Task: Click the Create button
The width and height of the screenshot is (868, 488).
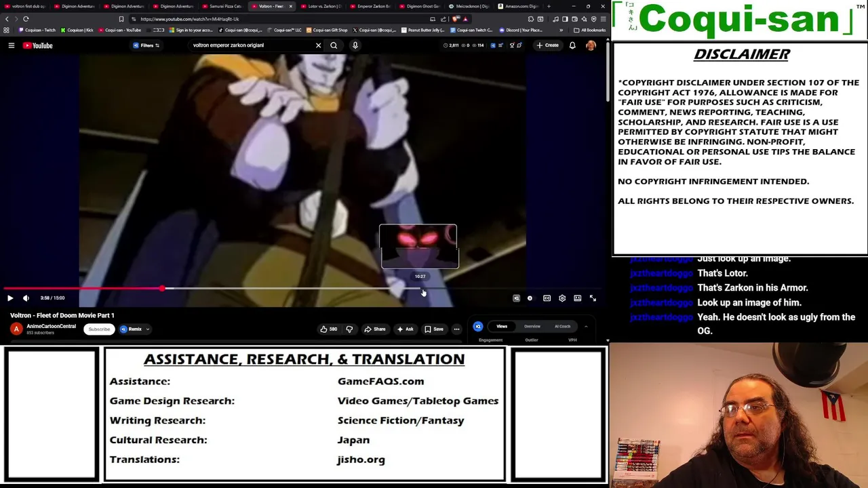Action: click(x=547, y=45)
